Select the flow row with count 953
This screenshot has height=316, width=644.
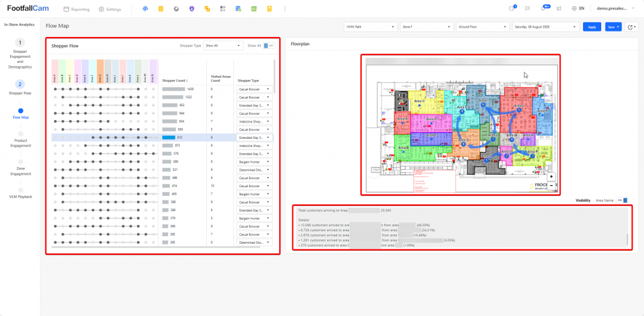coord(162,105)
